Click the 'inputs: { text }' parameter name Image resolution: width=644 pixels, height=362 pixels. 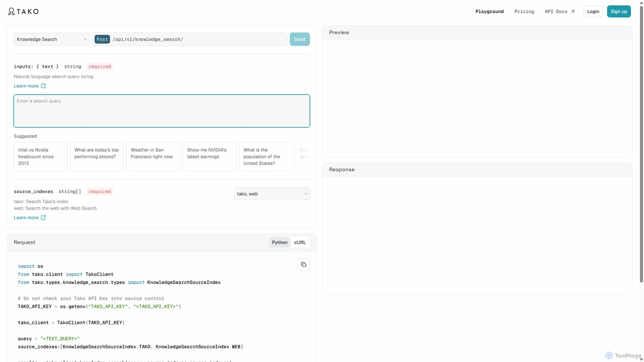point(36,66)
